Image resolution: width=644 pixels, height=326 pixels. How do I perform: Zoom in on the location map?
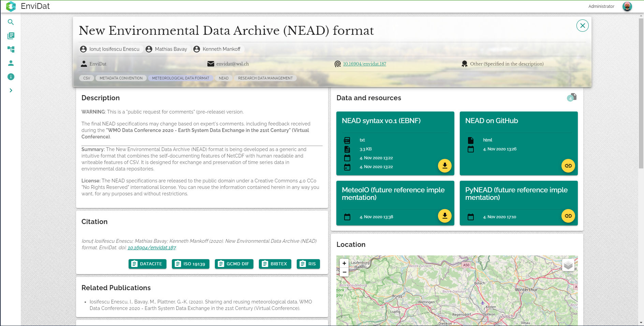click(344, 263)
